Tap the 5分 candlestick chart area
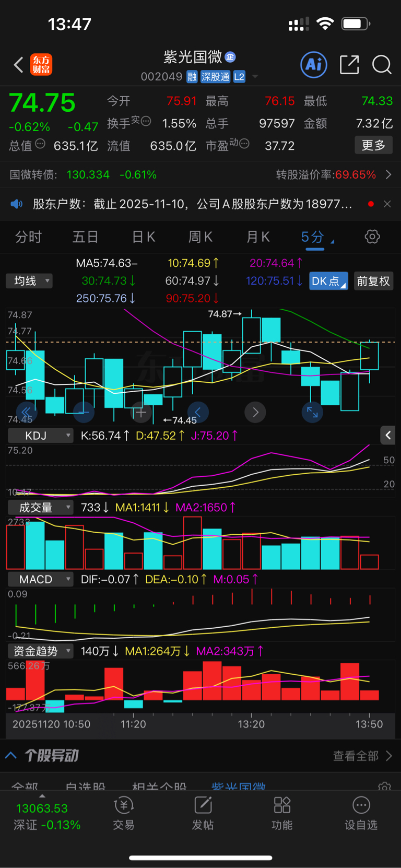Image resolution: width=401 pixels, height=868 pixels. point(200,366)
